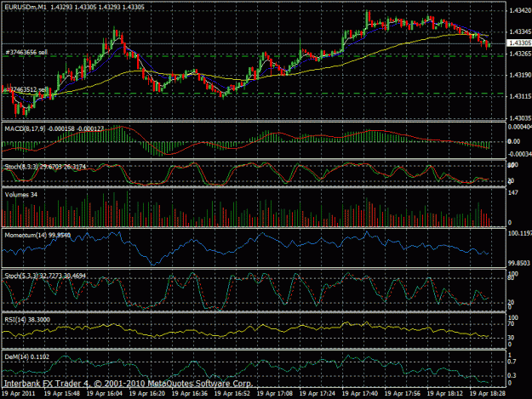This screenshot has width=532, height=399.
Task: Click the 147 volume scale value
Action: coord(513,192)
